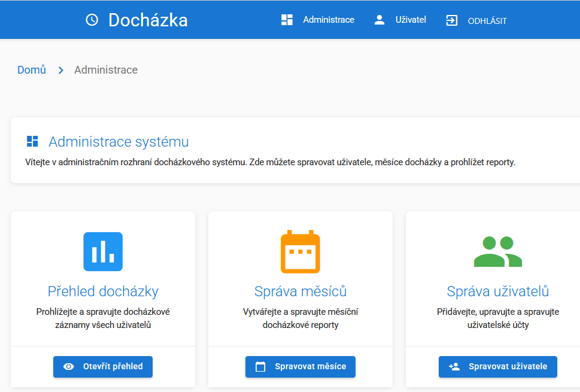Click the grid icon next to Administrace systému heading

coord(32,141)
